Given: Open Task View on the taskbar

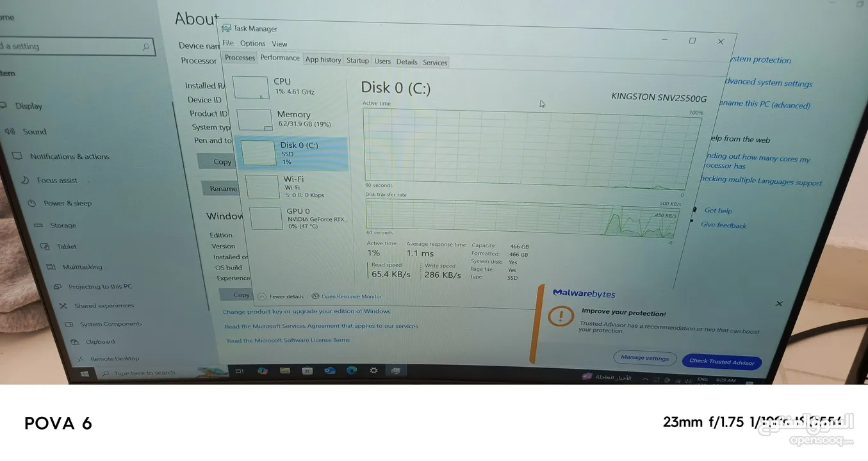Looking at the screenshot, I should 239,371.
